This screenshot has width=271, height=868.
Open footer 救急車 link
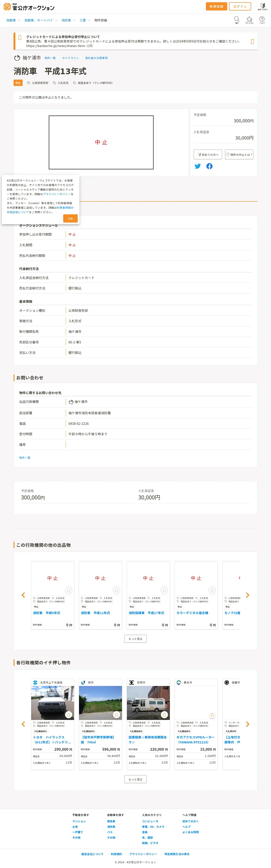point(111,821)
